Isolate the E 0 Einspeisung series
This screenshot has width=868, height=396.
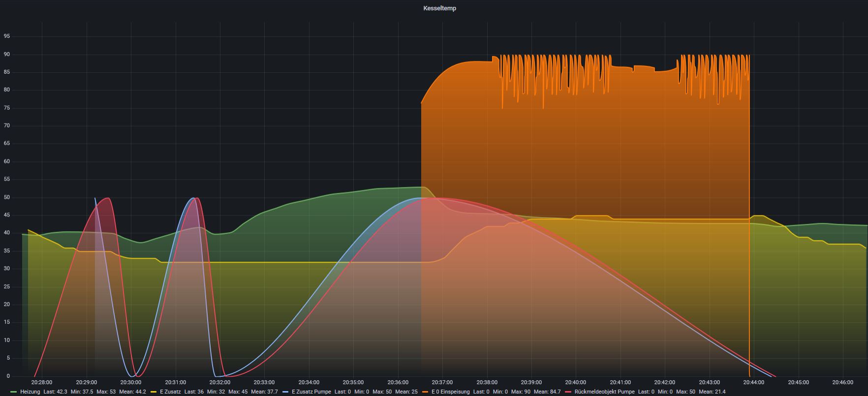[x=450, y=392]
